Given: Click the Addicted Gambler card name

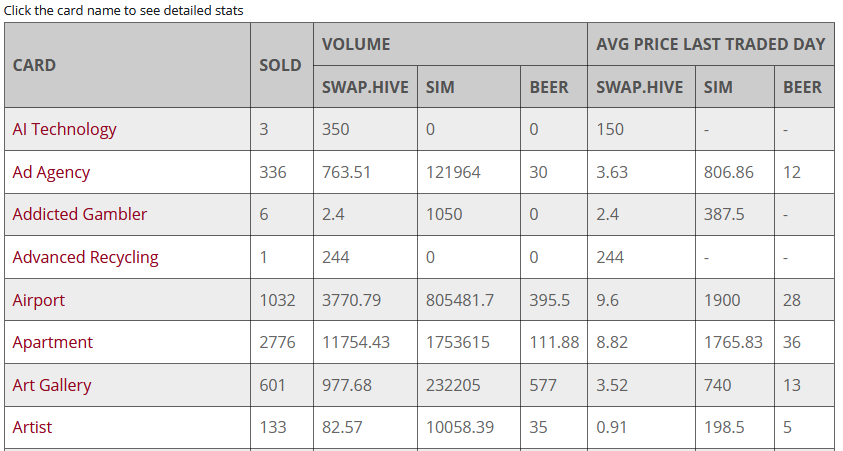Looking at the screenshot, I should 79,214.
